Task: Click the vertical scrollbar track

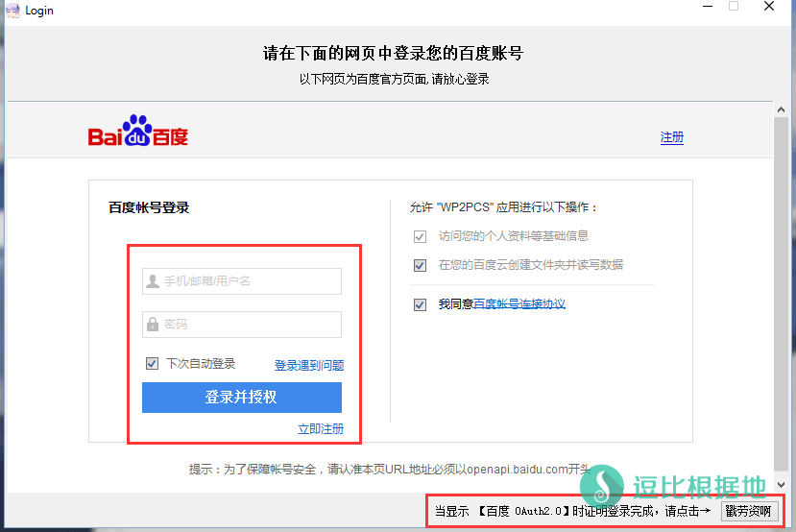Action: click(781, 295)
